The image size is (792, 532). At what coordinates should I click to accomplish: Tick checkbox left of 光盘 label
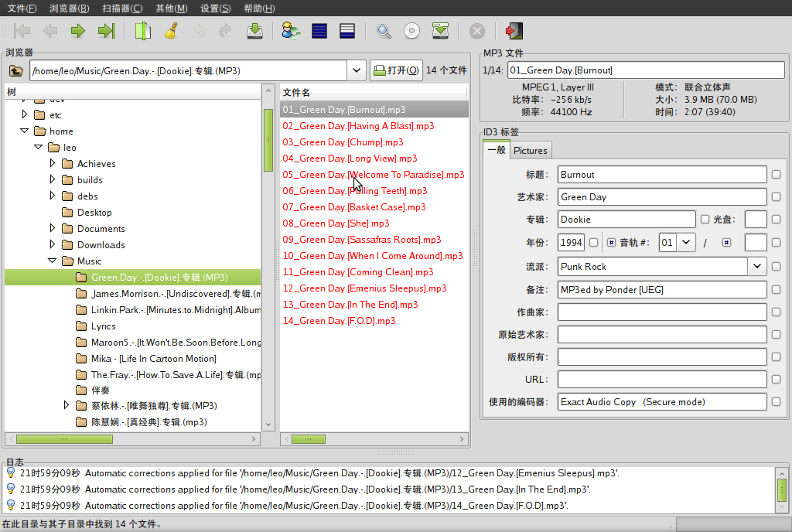[705, 219]
